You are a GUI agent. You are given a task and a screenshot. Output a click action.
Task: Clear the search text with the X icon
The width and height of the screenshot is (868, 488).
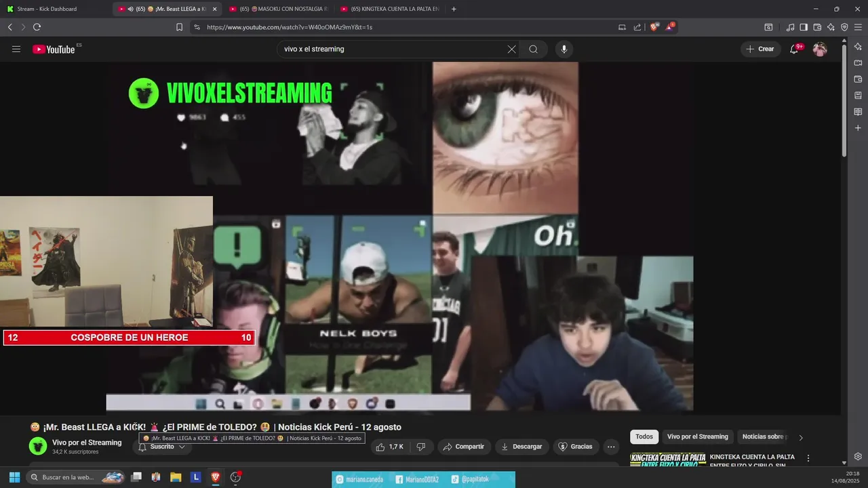511,49
